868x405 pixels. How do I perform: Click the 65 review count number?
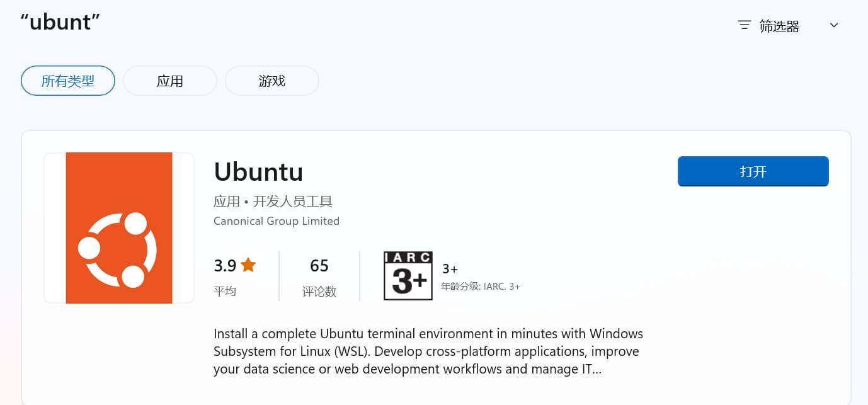click(x=319, y=266)
